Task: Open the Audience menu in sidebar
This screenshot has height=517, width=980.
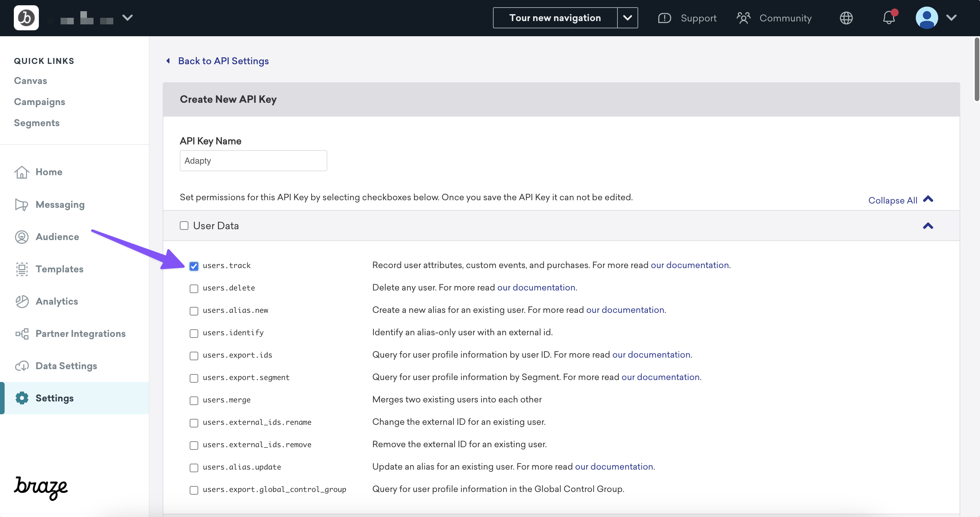Action: pos(57,237)
